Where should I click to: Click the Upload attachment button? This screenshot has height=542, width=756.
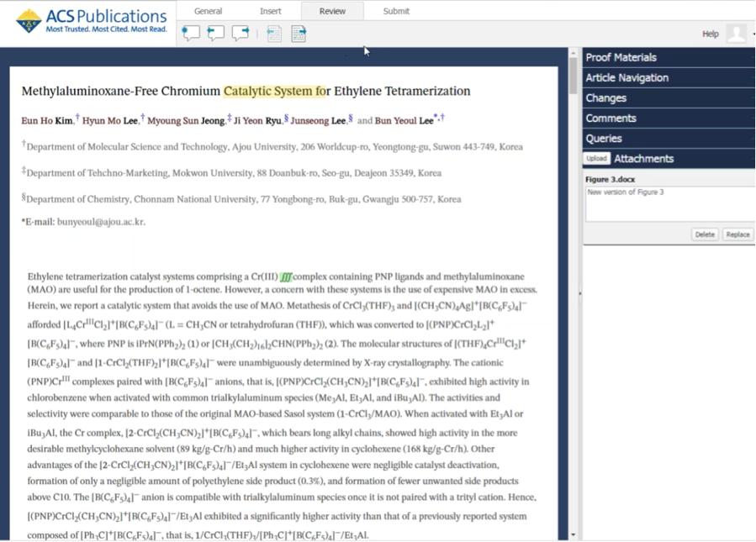pos(596,159)
